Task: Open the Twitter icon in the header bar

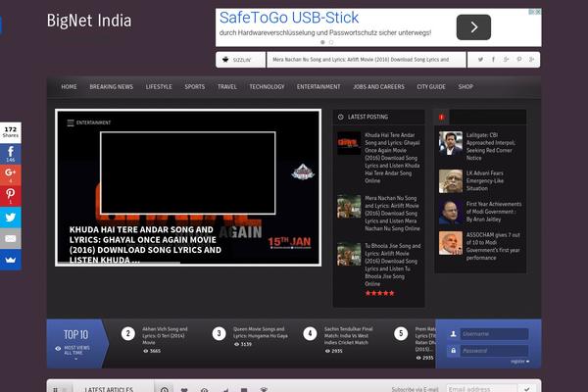Action: 480,59
